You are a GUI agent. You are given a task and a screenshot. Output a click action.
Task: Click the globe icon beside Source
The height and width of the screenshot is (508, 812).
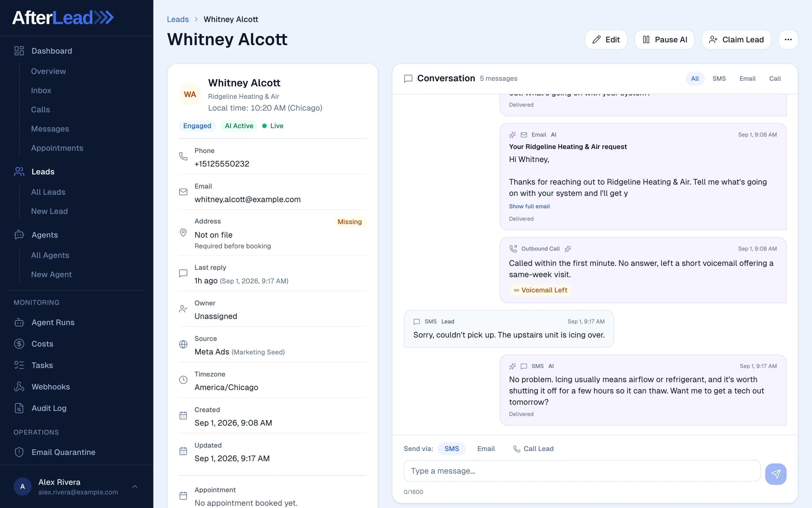pyautogui.click(x=183, y=344)
